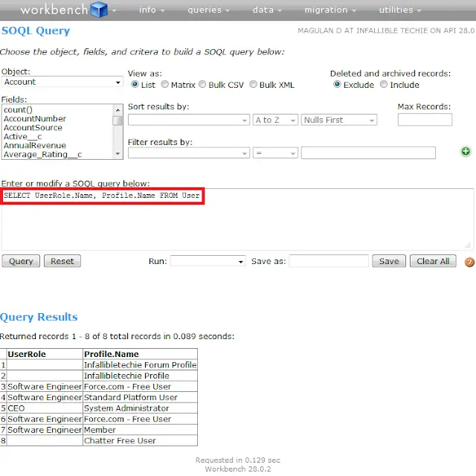Open the queries menu
Image resolution: width=476 pixels, height=476 pixels.
click(x=208, y=10)
